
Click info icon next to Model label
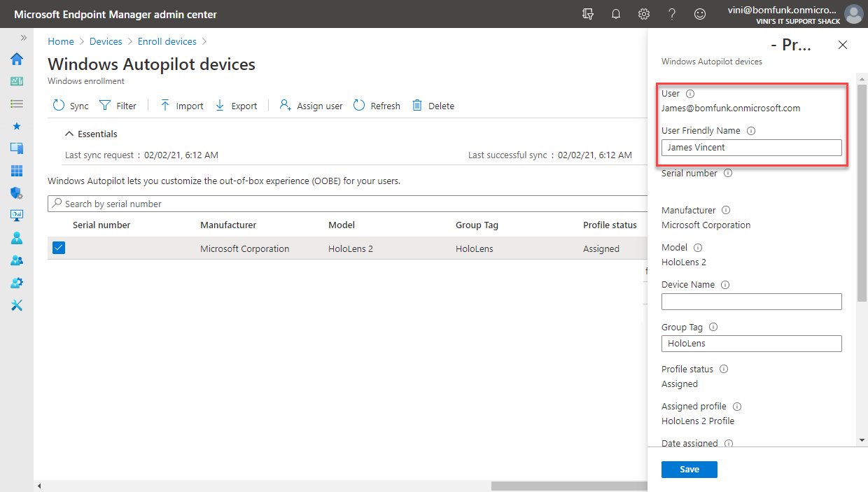698,248
